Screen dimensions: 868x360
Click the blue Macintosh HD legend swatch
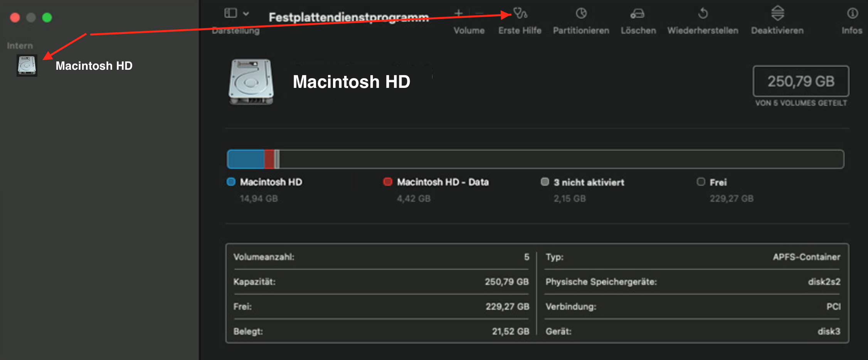[231, 182]
